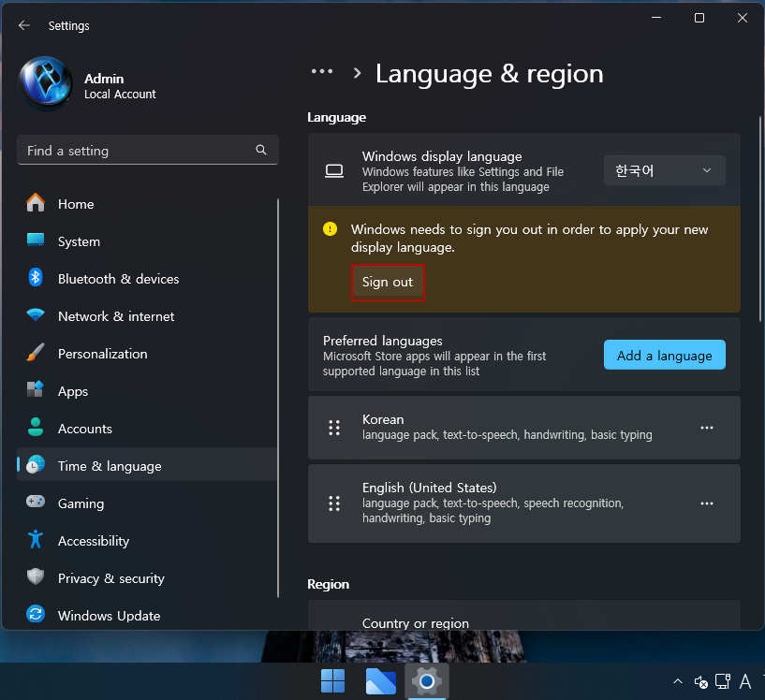Screen dimensions: 765x700
Task: Open the Home settings page
Action: pos(147,204)
